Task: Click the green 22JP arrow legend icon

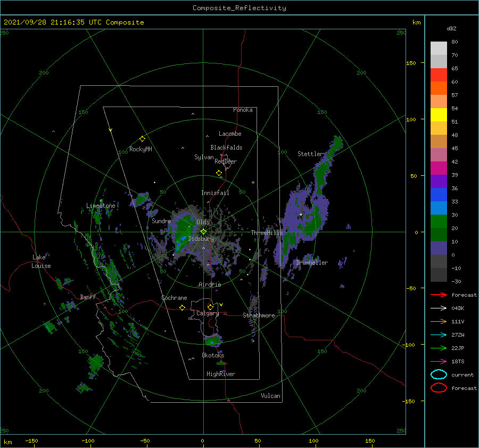Action: [439, 348]
